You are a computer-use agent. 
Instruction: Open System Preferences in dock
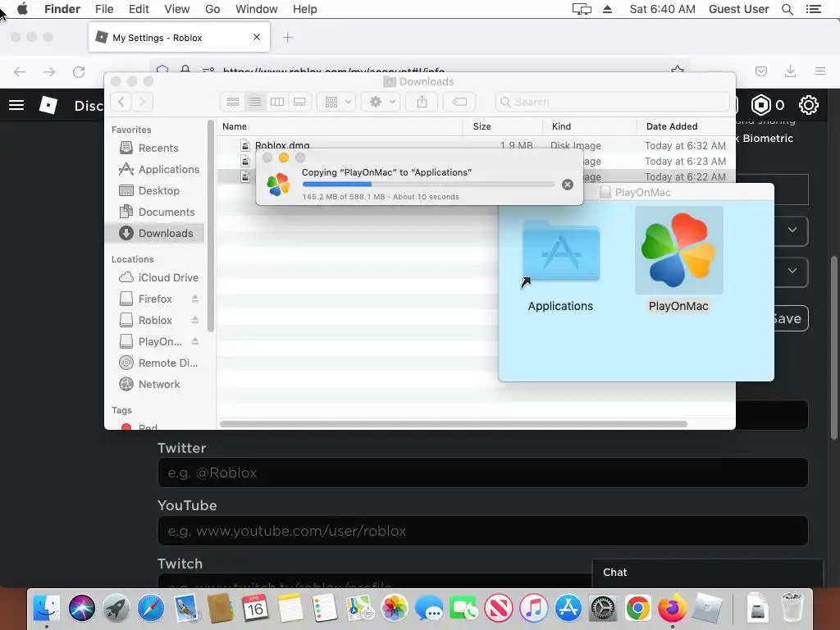pos(603,609)
